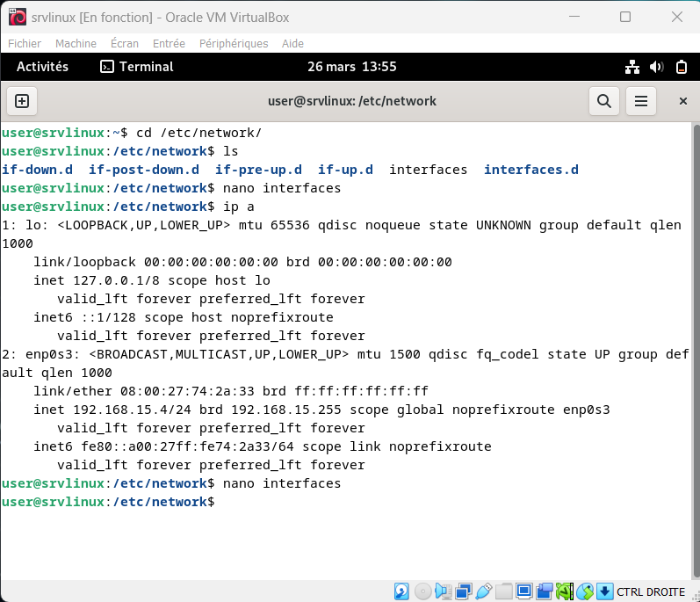Click the hard disk activity indicator

click(401, 591)
